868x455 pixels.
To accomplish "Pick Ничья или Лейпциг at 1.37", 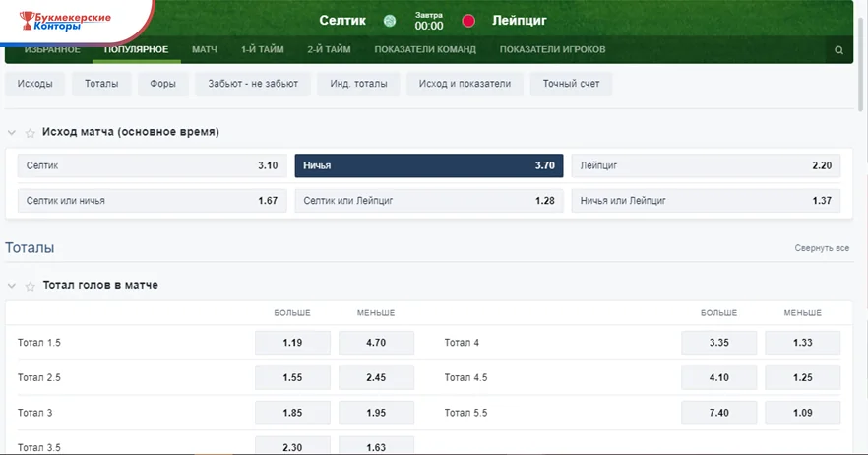I will pyautogui.click(x=706, y=201).
